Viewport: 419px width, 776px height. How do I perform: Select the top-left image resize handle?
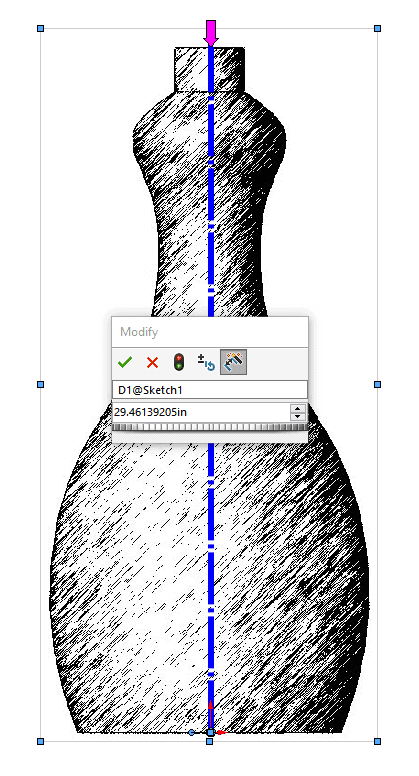(41, 29)
